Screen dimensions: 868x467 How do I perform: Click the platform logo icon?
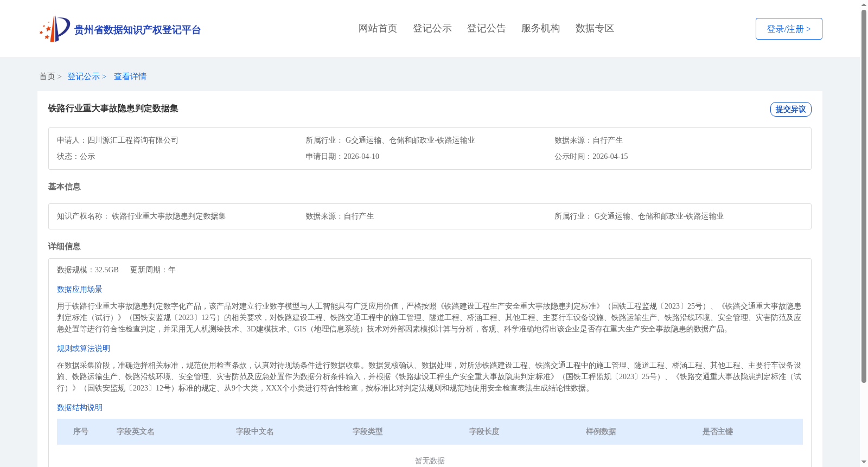point(55,29)
